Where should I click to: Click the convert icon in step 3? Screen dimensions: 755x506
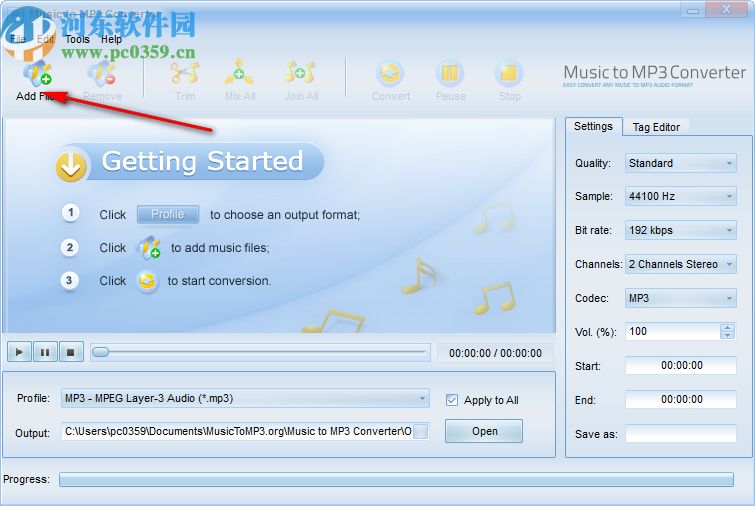pyautogui.click(x=147, y=281)
